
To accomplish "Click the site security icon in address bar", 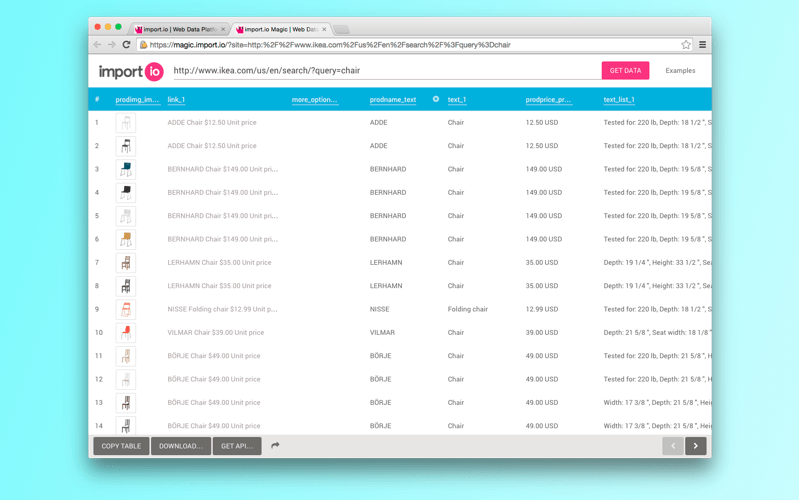I will [x=144, y=45].
